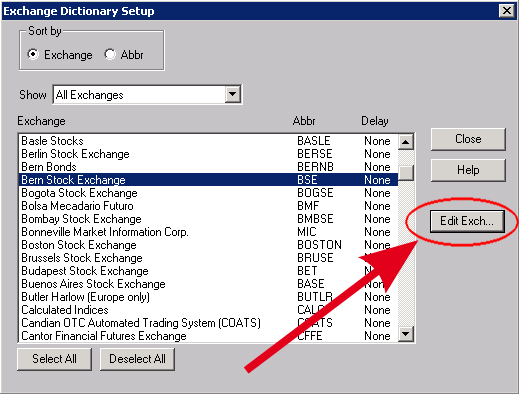The image size is (519, 394).
Task: Open the Show All Exchanges dropdown
Action: tap(233, 95)
